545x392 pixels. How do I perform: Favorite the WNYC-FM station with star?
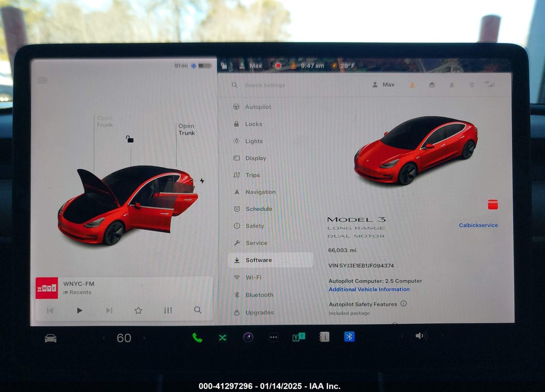pos(138,310)
